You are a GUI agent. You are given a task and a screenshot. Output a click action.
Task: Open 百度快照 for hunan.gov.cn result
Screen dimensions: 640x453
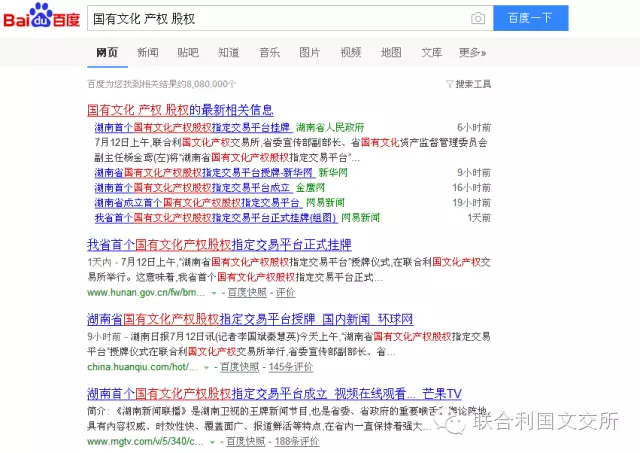tap(247, 293)
